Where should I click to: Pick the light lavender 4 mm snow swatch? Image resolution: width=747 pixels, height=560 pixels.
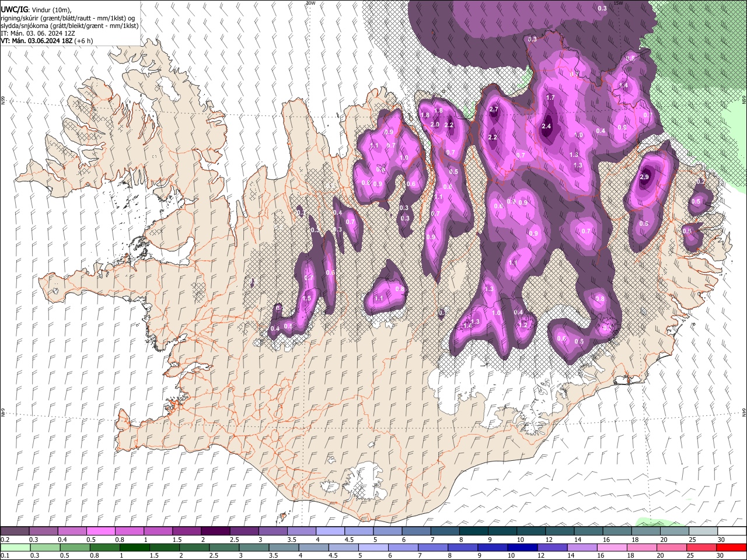tap(330, 531)
